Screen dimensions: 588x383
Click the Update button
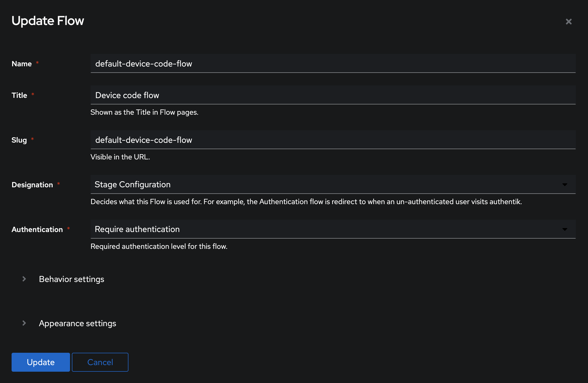click(x=41, y=362)
